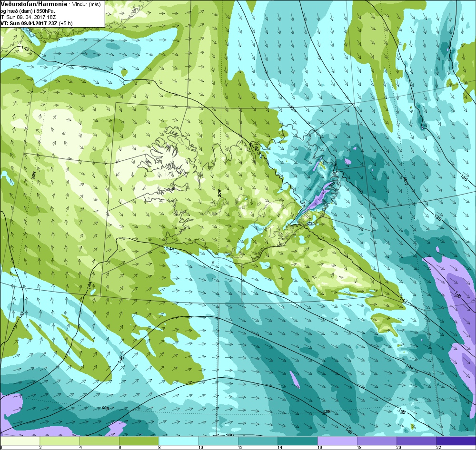Viewport: 476px width, 450px height.
Task: Click the 12–14 m/s teal legend swatch
Action: 258,440
